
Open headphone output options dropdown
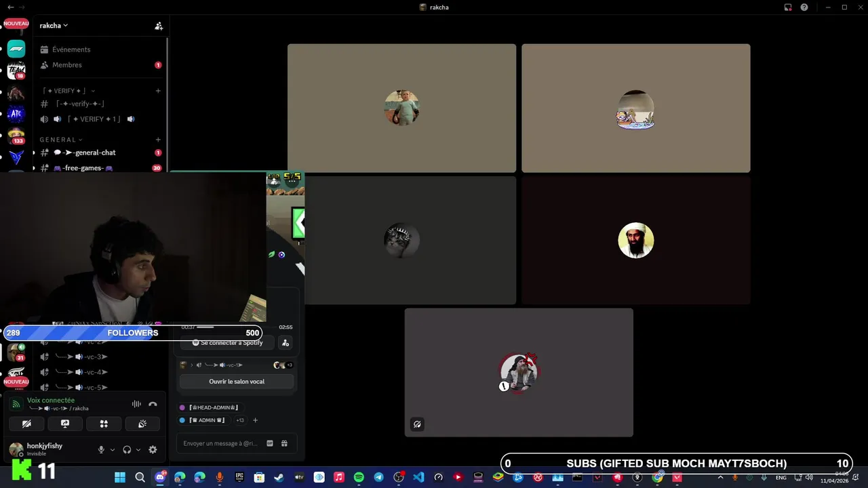(138, 449)
